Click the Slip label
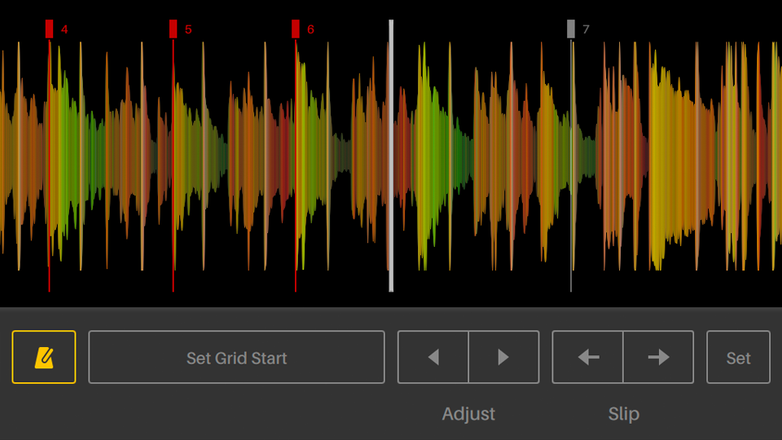This screenshot has height=440, width=782. coord(623,414)
